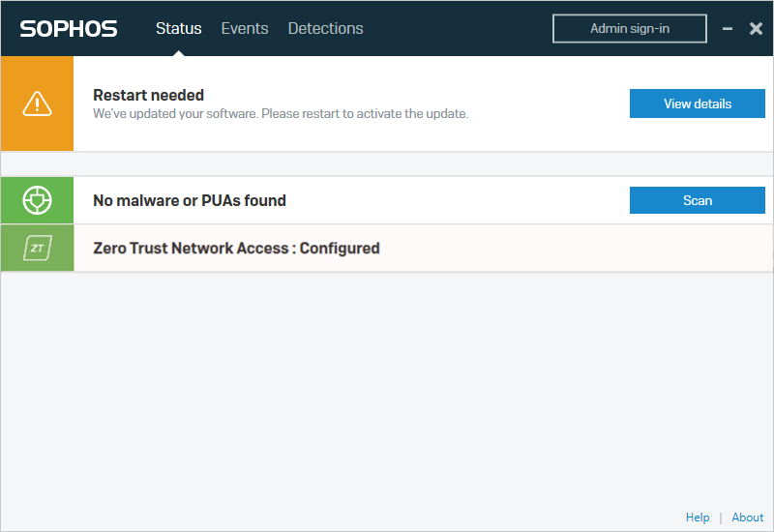Open the Events tab
The image size is (774, 532).
tap(245, 28)
